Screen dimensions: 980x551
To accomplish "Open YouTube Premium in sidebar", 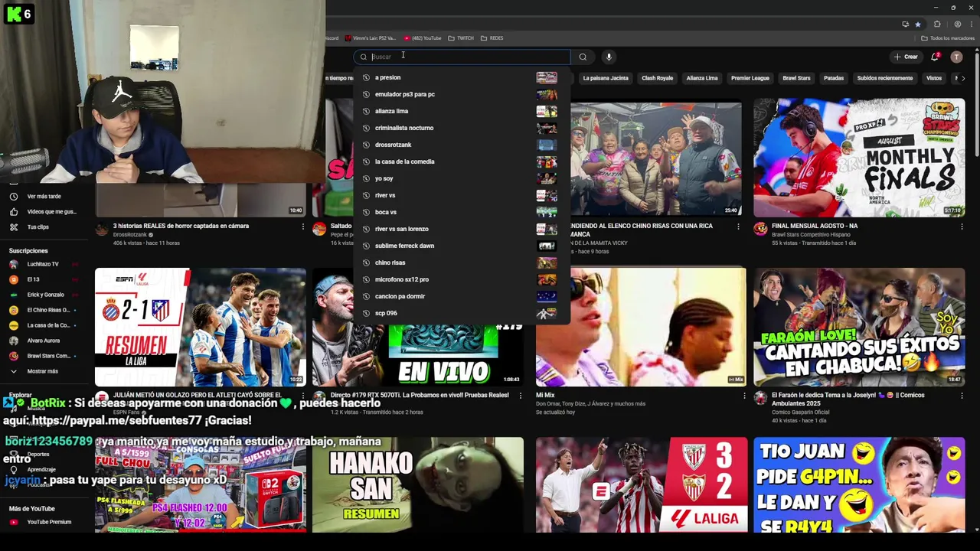I will coord(44,522).
